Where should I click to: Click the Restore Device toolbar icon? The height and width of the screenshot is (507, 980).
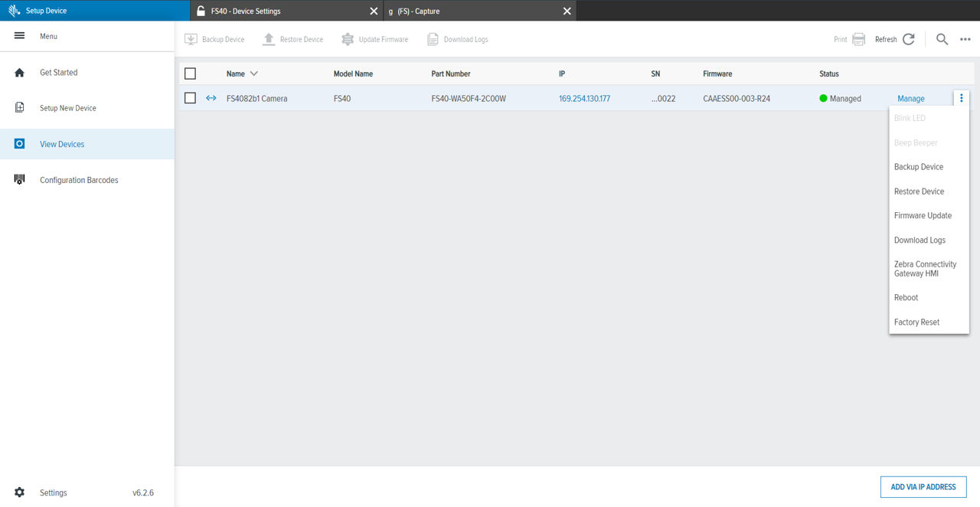tap(269, 39)
